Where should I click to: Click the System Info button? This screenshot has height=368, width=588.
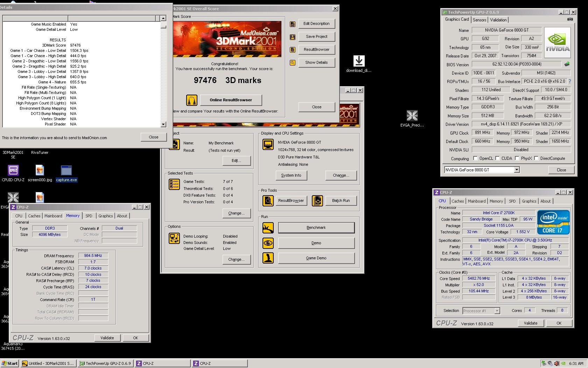coord(291,175)
